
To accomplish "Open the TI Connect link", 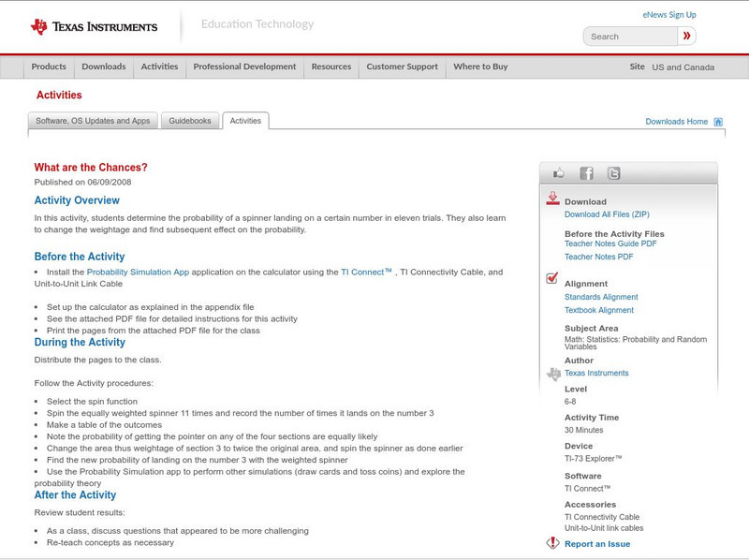I will tap(366, 272).
